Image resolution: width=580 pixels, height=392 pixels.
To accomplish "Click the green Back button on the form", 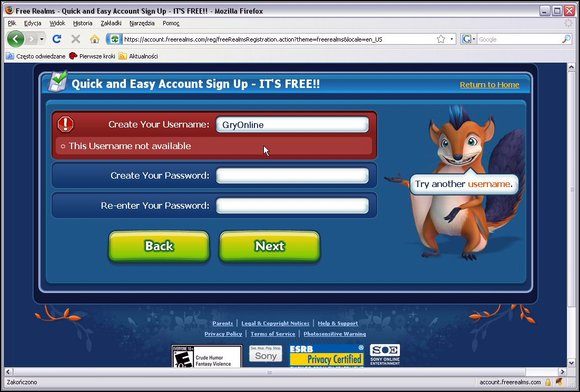I will point(159,246).
